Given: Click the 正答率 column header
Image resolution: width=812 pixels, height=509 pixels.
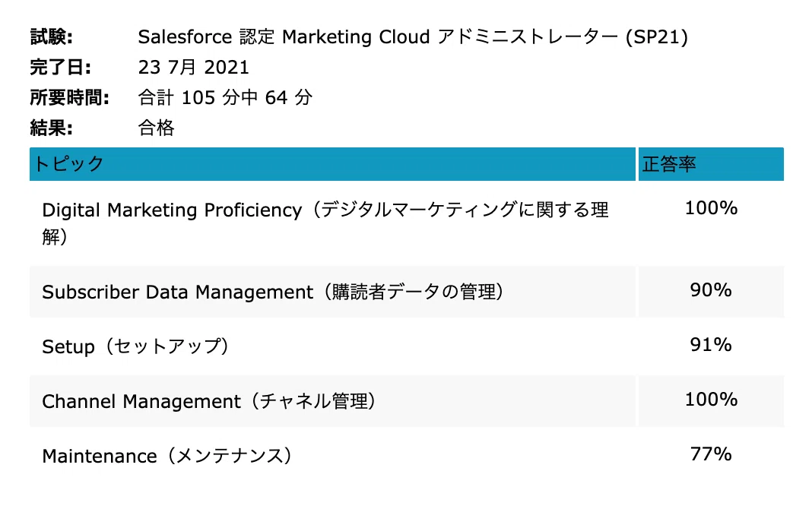Looking at the screenshot, I should (711, 164).
